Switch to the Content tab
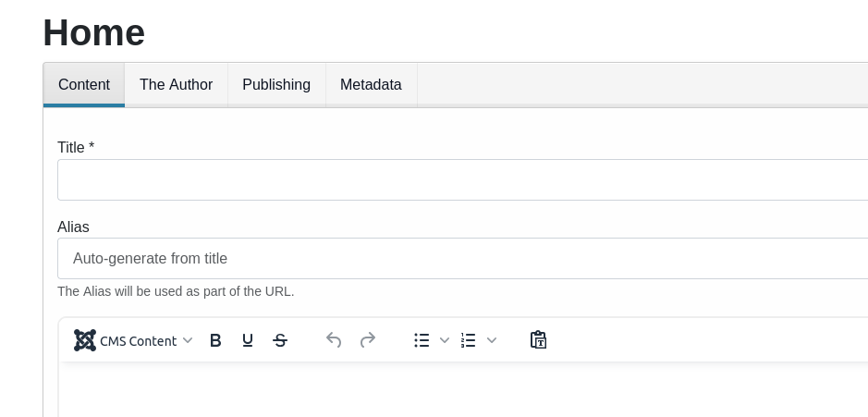The image size is (868, 417). coord(84,85)
